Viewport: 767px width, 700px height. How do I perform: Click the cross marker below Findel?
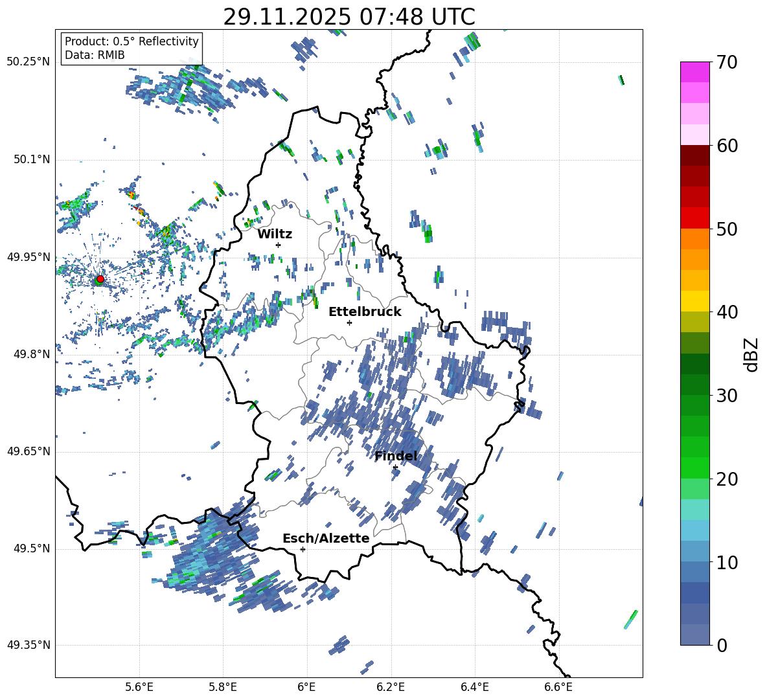coord(395,467)
